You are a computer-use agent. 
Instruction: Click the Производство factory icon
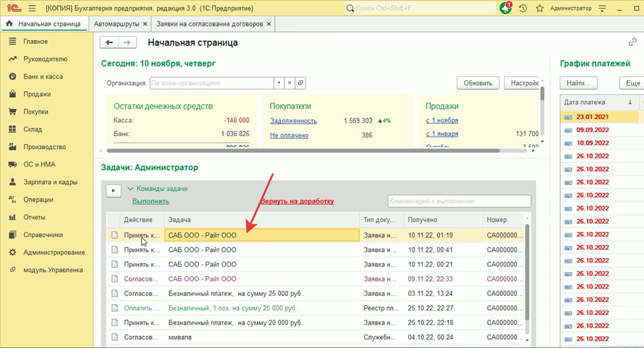click(x=13, y=147)
